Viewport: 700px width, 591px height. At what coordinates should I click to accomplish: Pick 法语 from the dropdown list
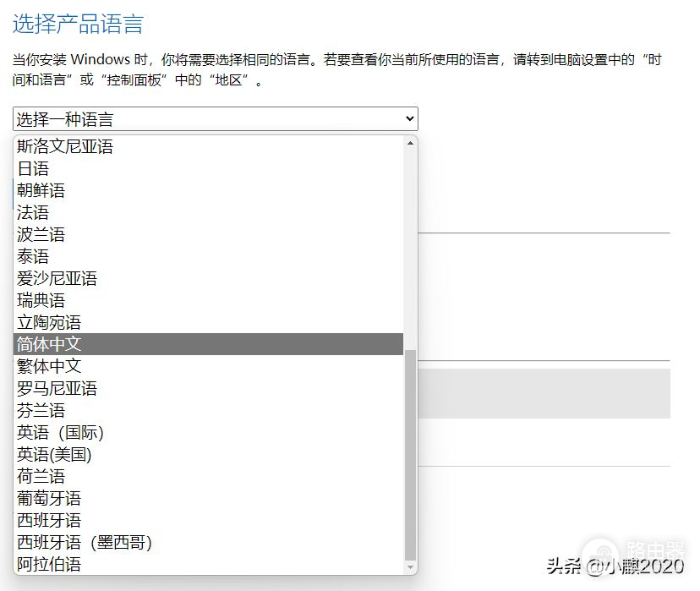click(208, 212)
